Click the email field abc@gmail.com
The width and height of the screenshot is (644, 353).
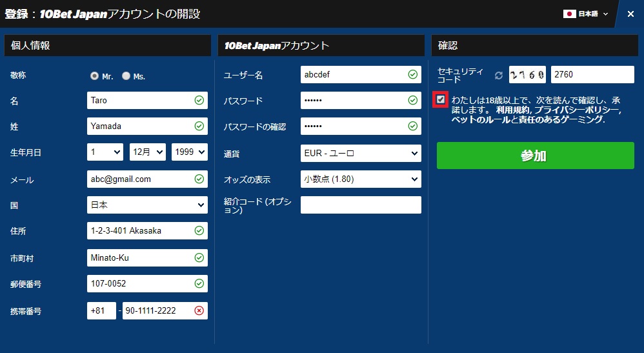(147, 179)
